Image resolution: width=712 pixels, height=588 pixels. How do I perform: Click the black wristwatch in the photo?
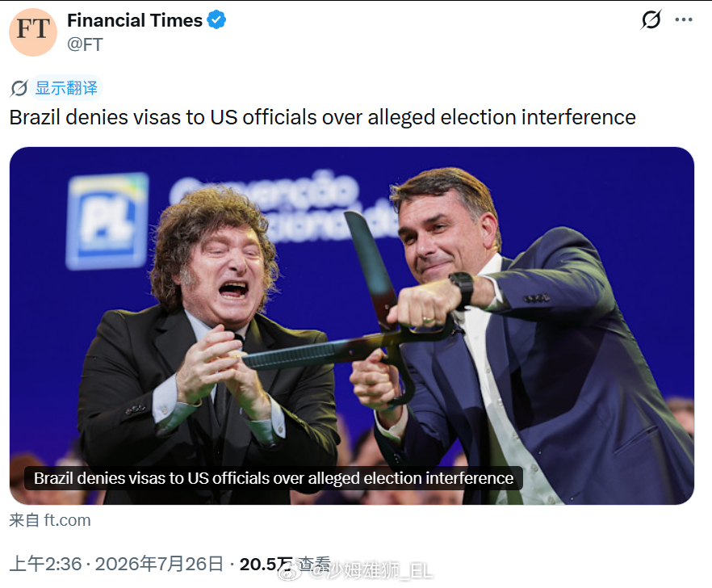pos(463,290)
